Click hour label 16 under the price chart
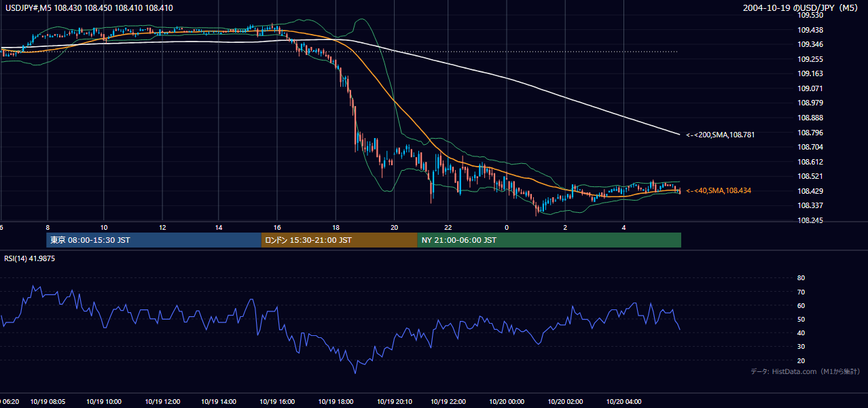The height and width of the screenshot is (408, 868). 277,227
